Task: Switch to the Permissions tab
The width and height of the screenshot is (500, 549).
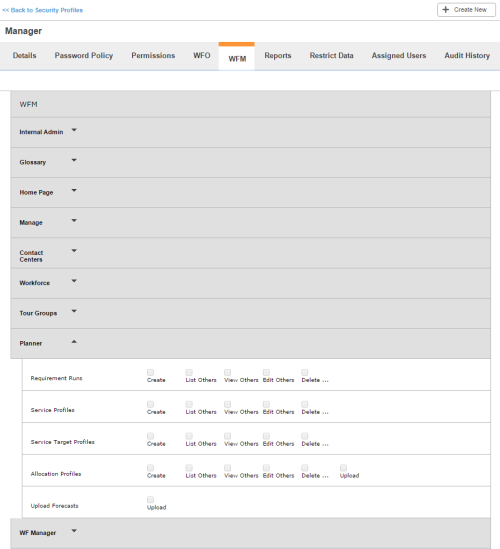Action: [x=153, y=56]
